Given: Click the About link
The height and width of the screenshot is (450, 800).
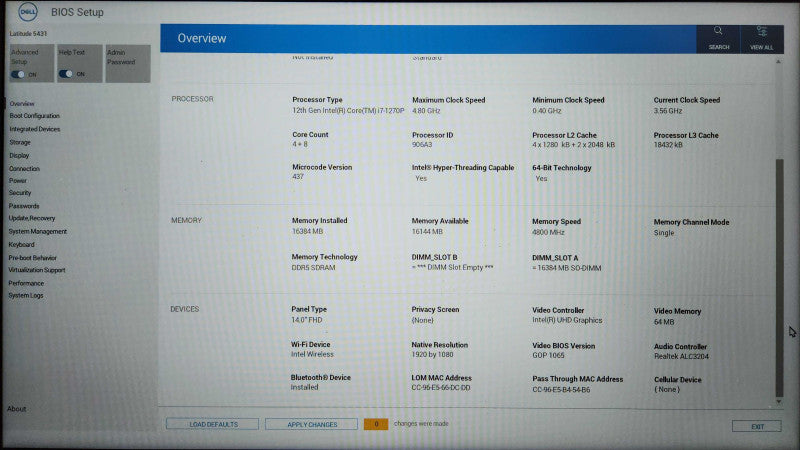Looking at the screenshot, I should point(16,409).
